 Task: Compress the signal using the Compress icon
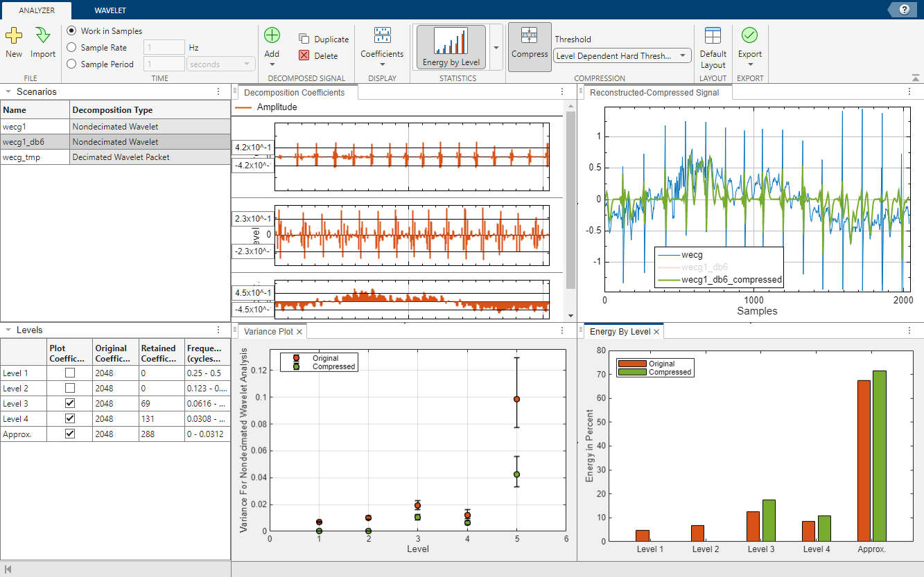tap(530, 45)
